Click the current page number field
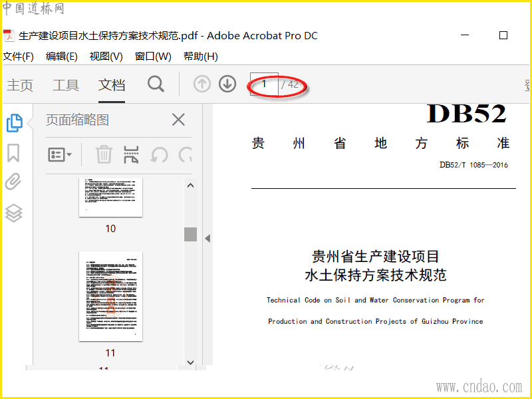The width and height of the screenshot is (532, 399). click(264, 84)
